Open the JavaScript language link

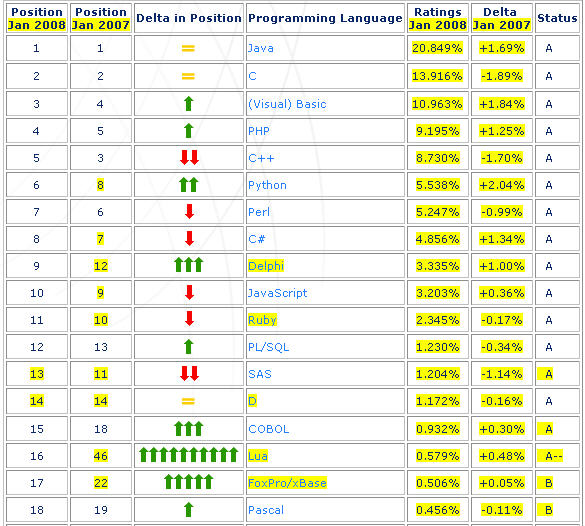tap(277, 293)
